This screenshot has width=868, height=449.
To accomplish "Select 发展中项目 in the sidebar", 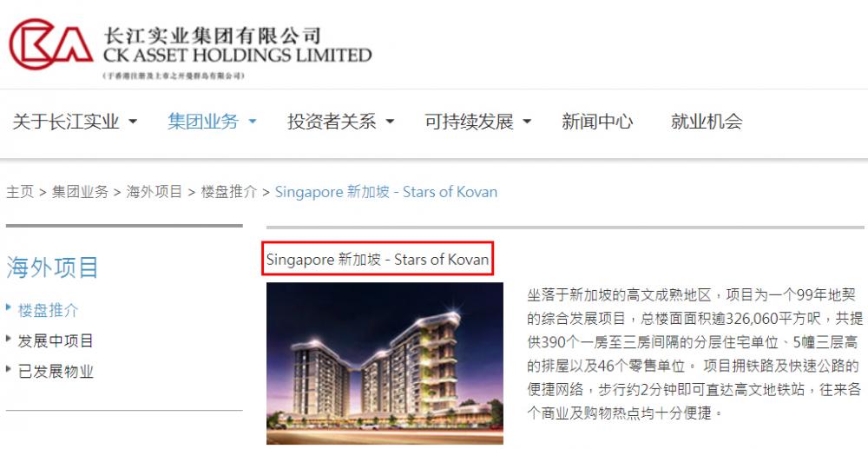I will tap(56, 340).
